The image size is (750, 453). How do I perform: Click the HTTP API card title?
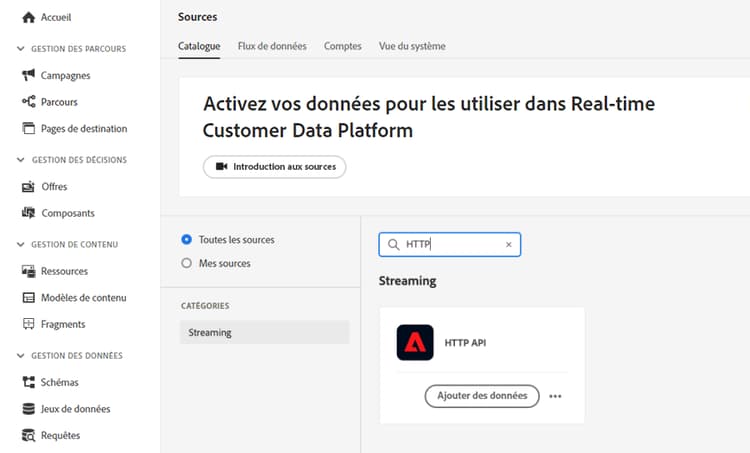pos(465,343)
